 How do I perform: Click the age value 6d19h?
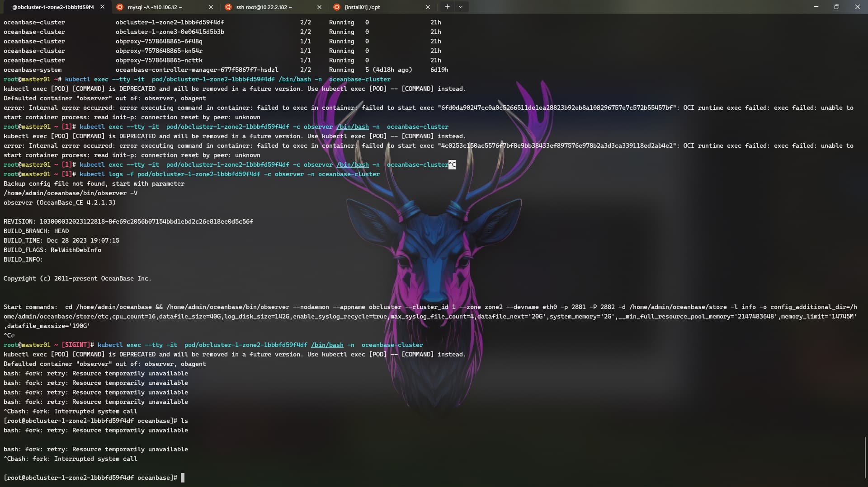click(x=439, y=70)
